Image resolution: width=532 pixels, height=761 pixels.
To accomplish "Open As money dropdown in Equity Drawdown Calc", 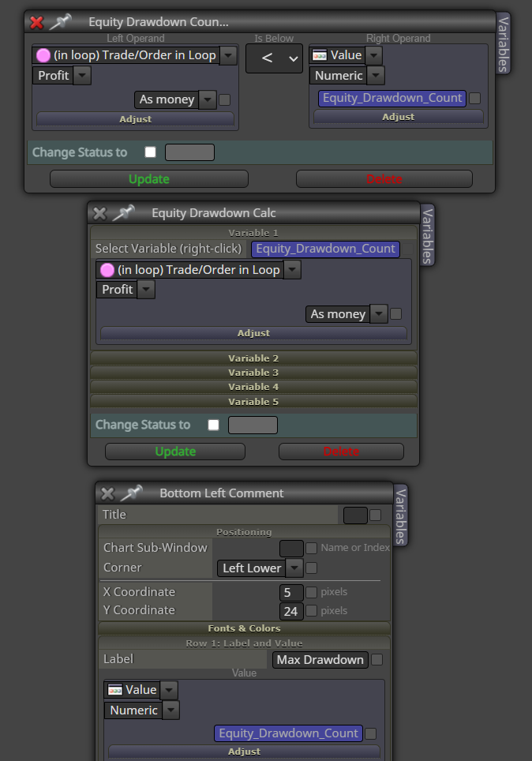I will [x=379, y=314].
